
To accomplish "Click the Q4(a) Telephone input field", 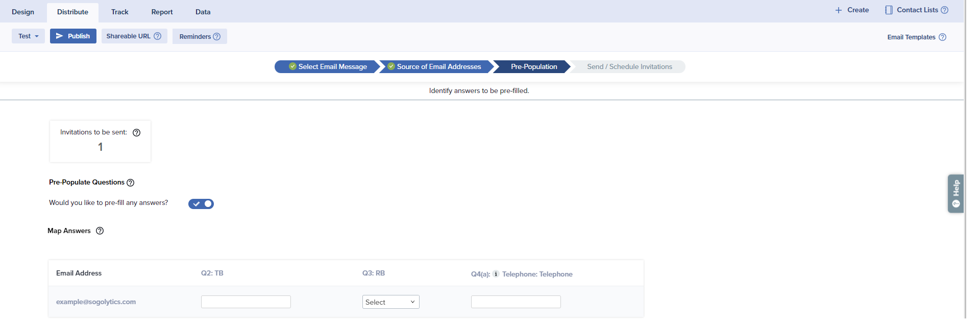I will (x=516, y=302).
